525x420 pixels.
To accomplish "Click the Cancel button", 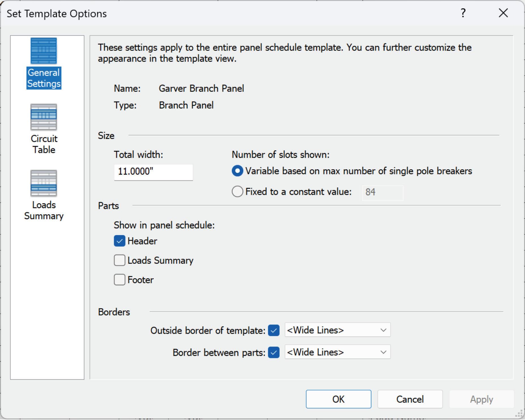I will tap(410, 399).
